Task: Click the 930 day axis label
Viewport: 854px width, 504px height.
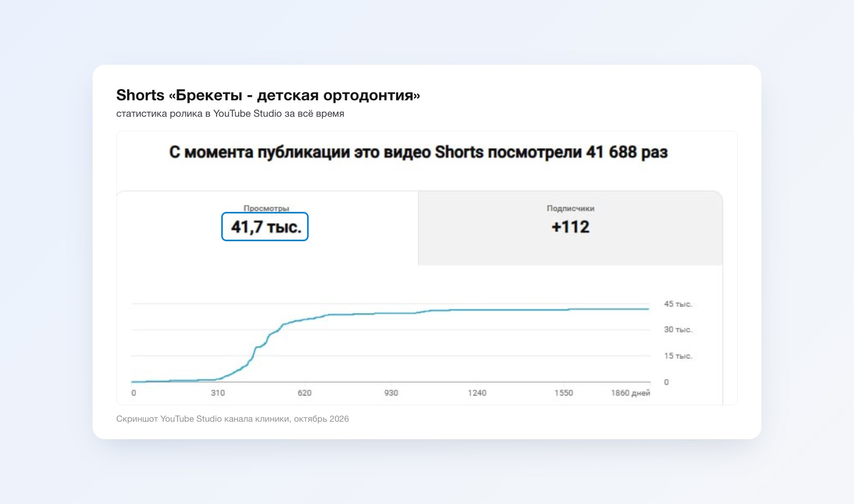Action: click(391, 393)
